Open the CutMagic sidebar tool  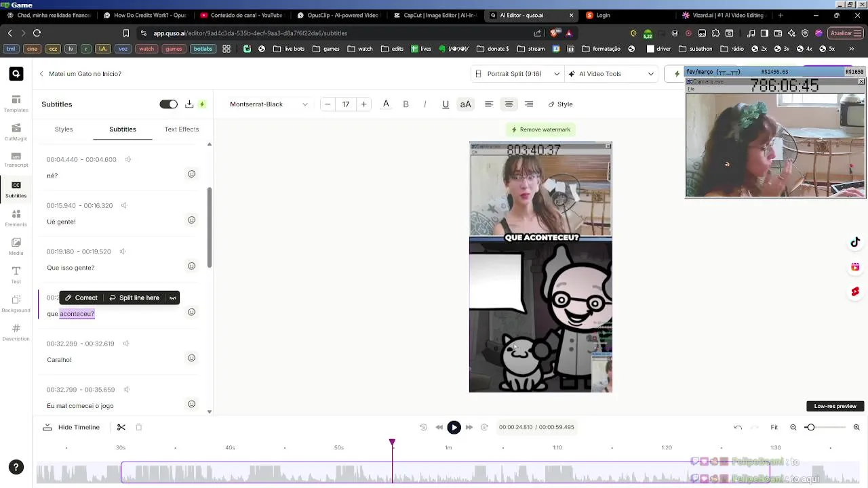[16, 131]
